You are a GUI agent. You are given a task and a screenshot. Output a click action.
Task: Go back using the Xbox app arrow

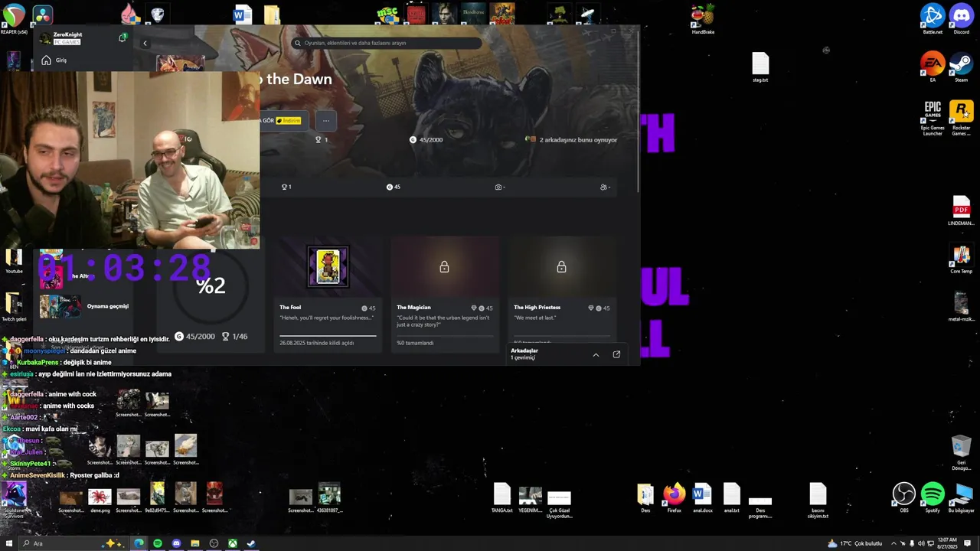pyautogui.click(x=145, y=43)
